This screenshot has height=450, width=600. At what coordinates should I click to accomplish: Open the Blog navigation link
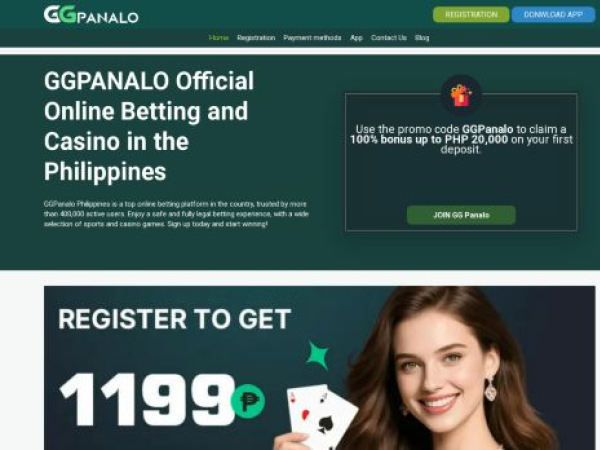click(422, 38)
